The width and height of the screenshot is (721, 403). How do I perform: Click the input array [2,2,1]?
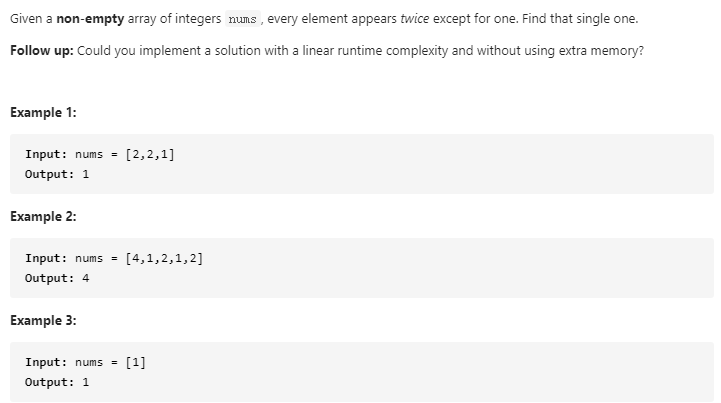click(x=150, y=154)
